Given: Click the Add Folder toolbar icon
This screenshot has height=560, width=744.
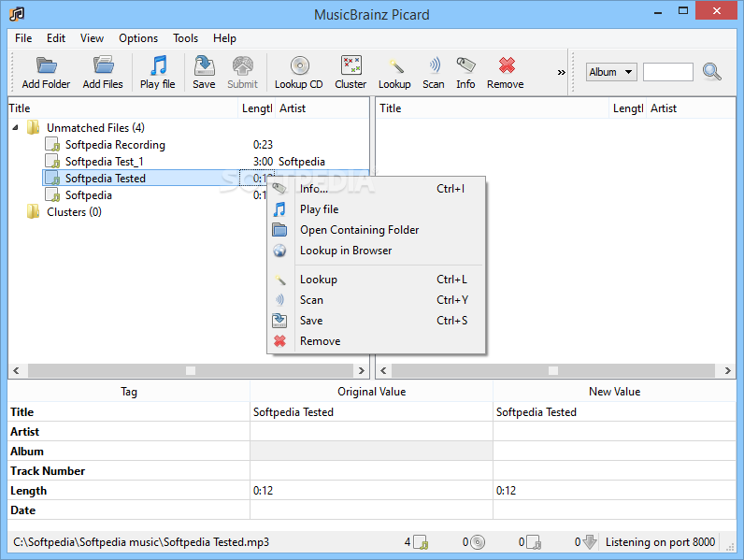Looking at the screenshot, I should point(46,66).
